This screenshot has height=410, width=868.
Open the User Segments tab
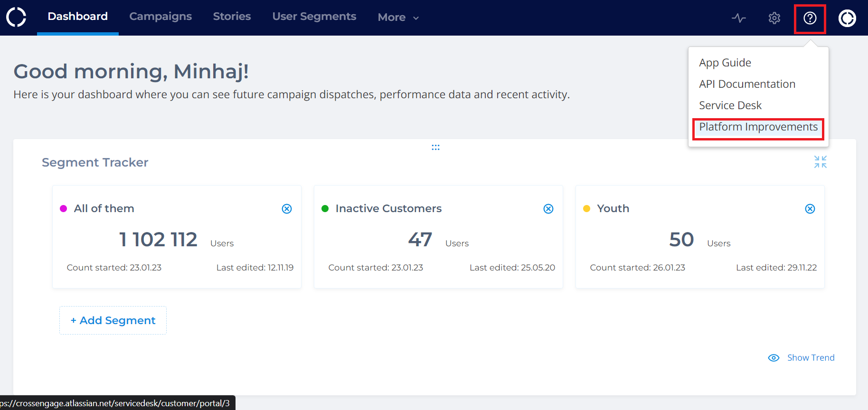point(314,16)
